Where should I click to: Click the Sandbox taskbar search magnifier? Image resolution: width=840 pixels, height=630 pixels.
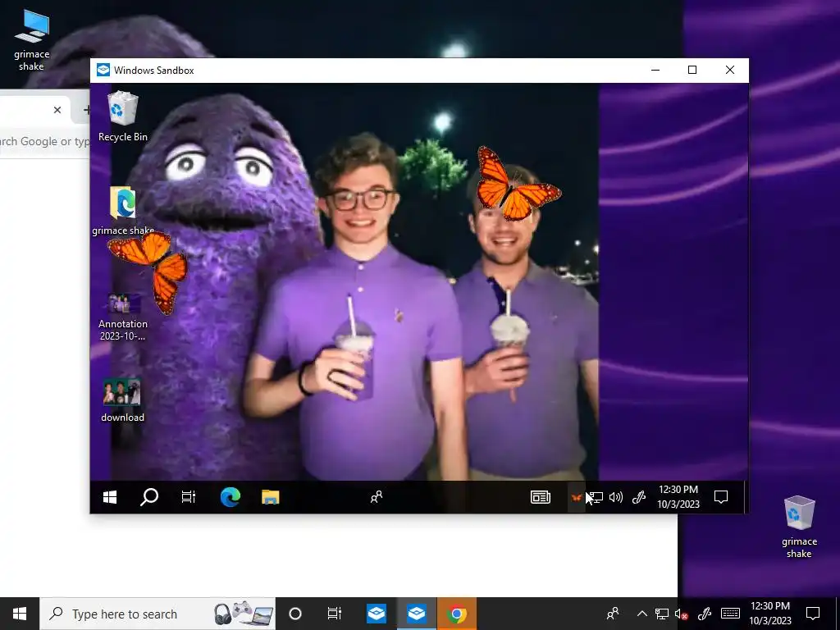(149, 497)
